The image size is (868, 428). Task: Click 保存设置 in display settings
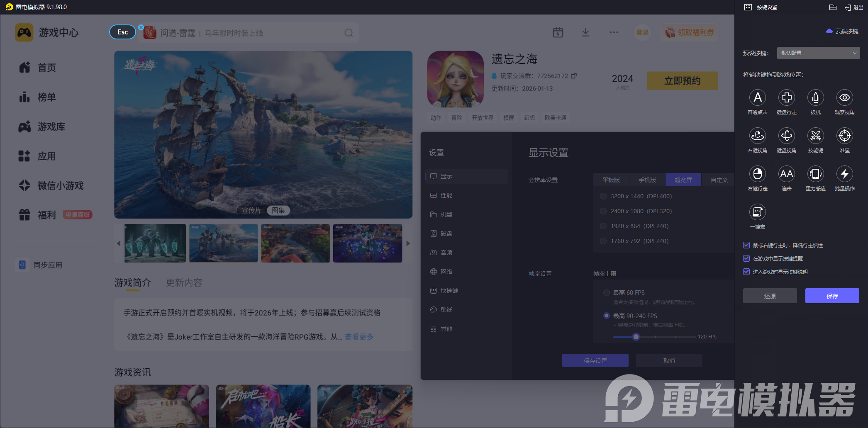(595, 360)
